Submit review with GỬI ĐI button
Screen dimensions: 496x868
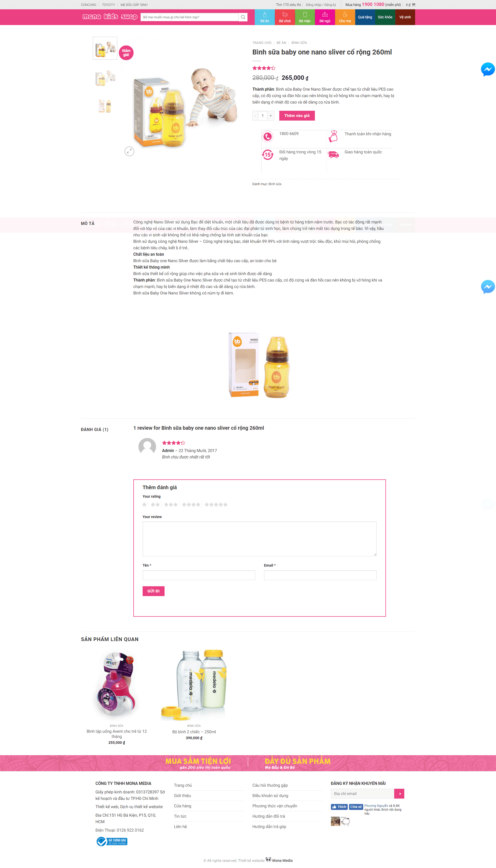pos(153,591)
